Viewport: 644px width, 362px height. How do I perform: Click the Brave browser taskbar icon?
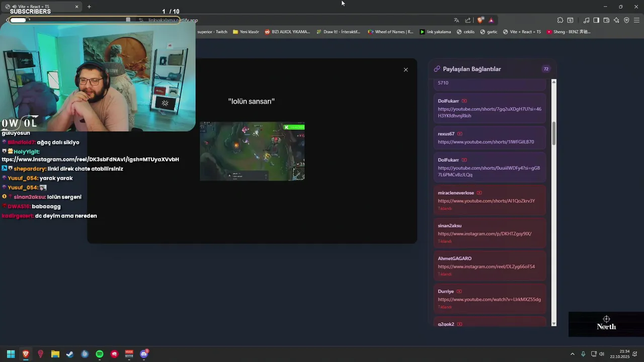[x=26, y=354]
